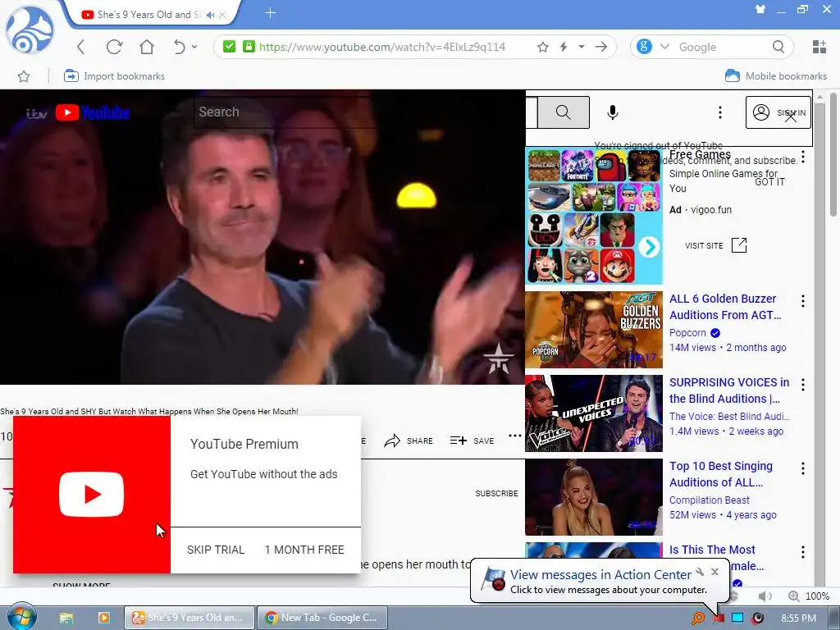Image resolution: width=840 pixels, height=630 pixels.
Task: Open options menu for Golden Buzzer video
Action: click(x=802, y=301)
